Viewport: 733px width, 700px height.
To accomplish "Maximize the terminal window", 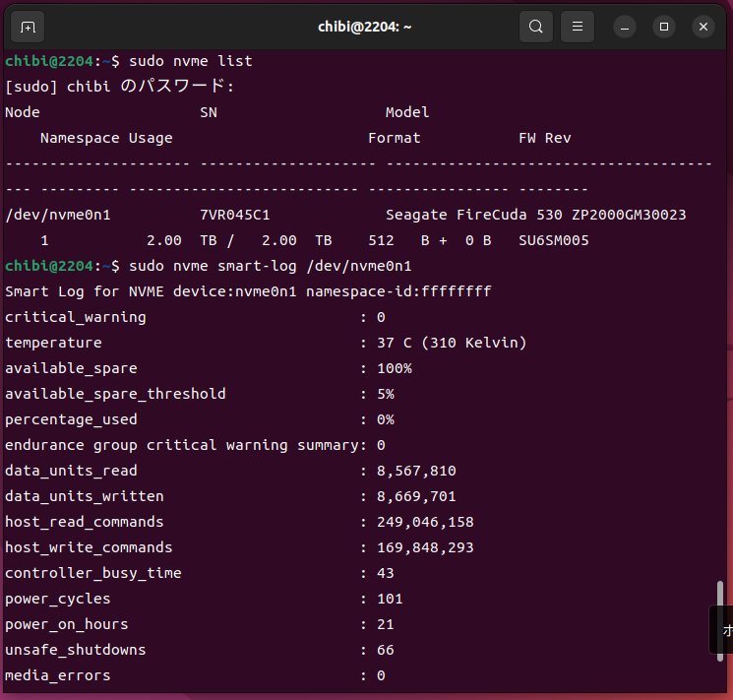I will point(664,27).
